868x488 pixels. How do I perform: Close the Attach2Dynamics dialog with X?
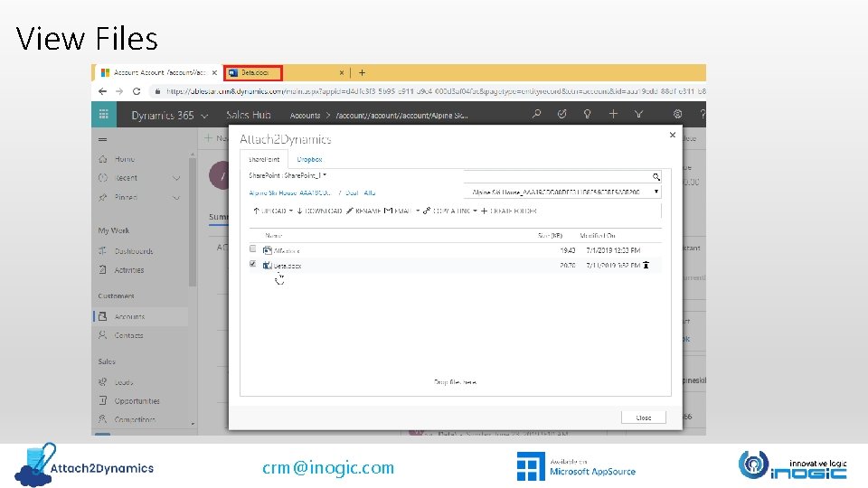pyautogui.click(x=673, y=135)
